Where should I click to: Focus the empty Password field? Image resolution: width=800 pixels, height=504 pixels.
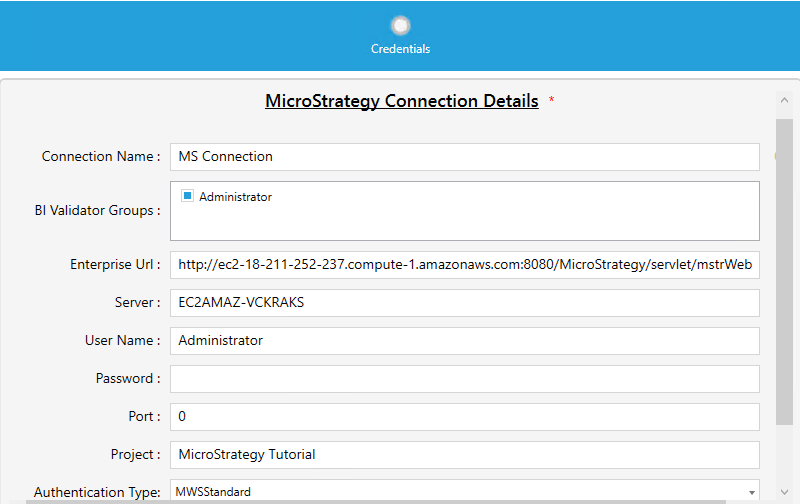(x=465, y=379)
